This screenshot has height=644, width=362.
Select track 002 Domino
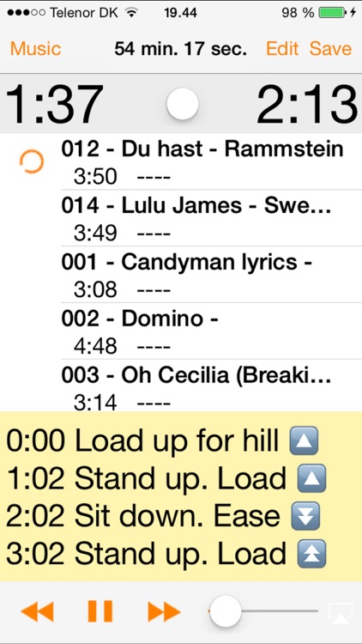tap(211, 331)
